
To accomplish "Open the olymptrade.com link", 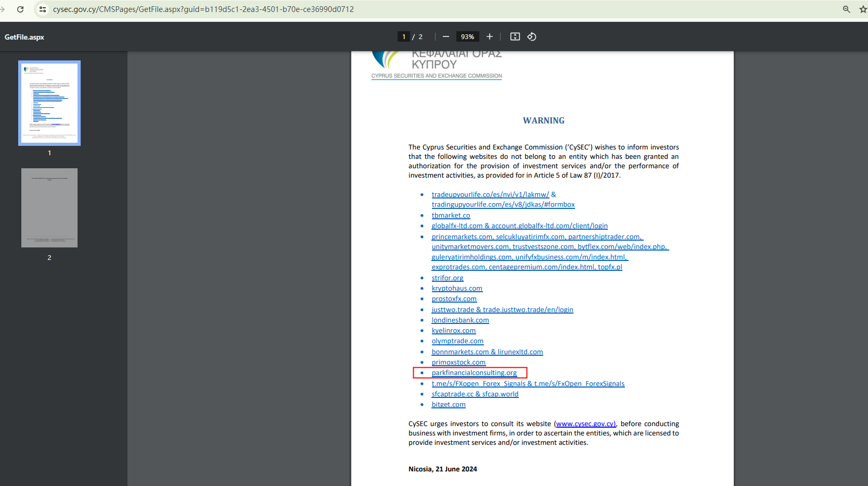I will click(x=457, y=341).
